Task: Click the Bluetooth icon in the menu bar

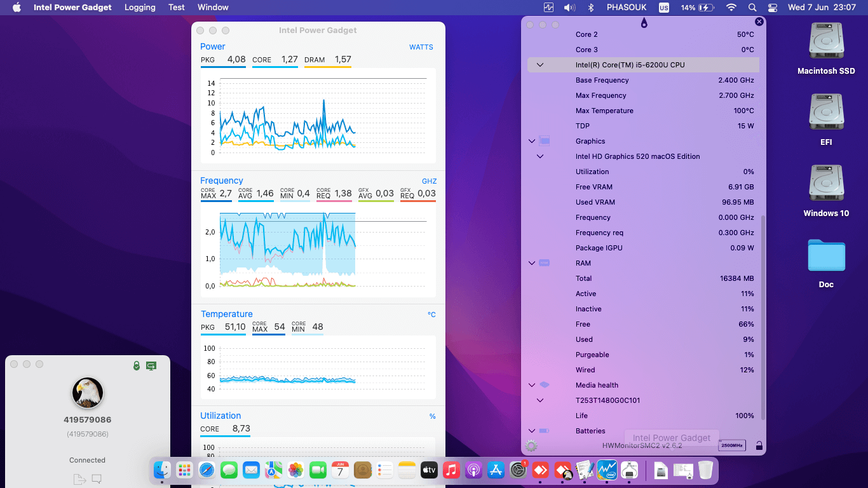Action: coord(591,7)
